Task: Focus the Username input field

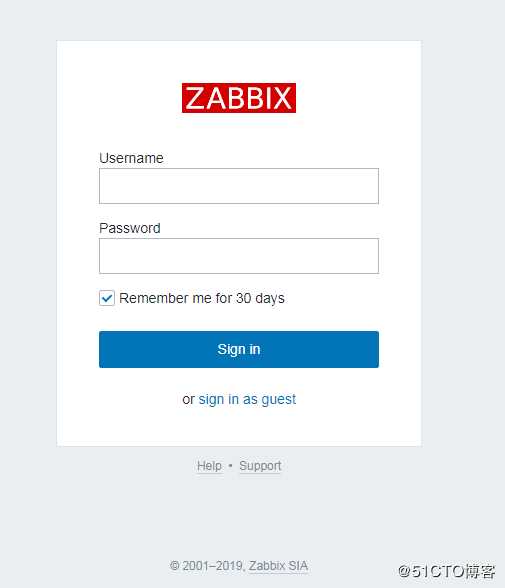Action: 239,186
